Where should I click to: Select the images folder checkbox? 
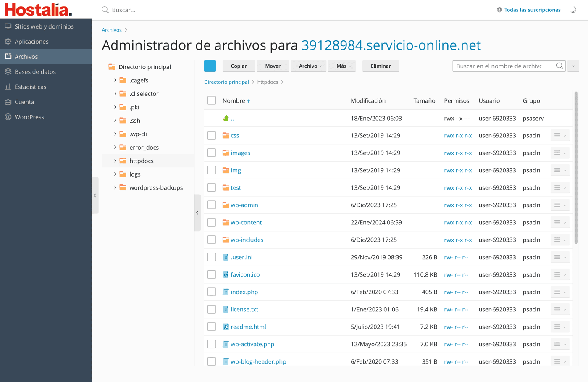(212, 153)
